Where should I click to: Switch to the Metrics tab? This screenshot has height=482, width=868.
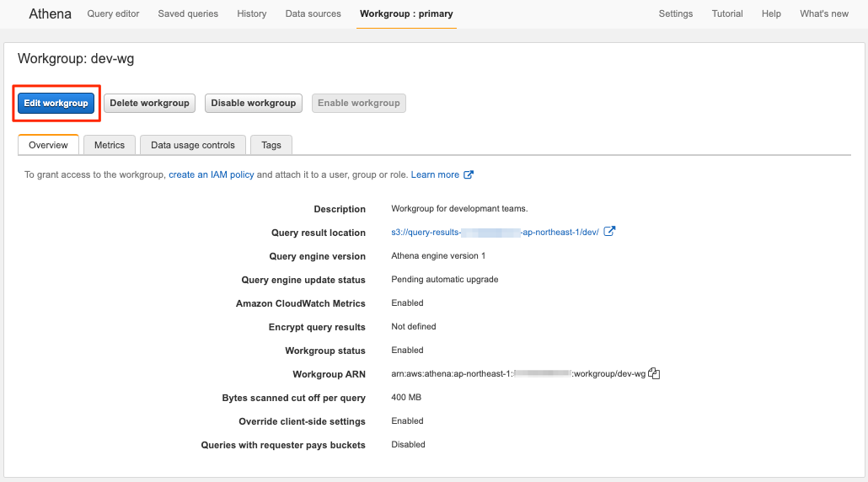(109, 145)
